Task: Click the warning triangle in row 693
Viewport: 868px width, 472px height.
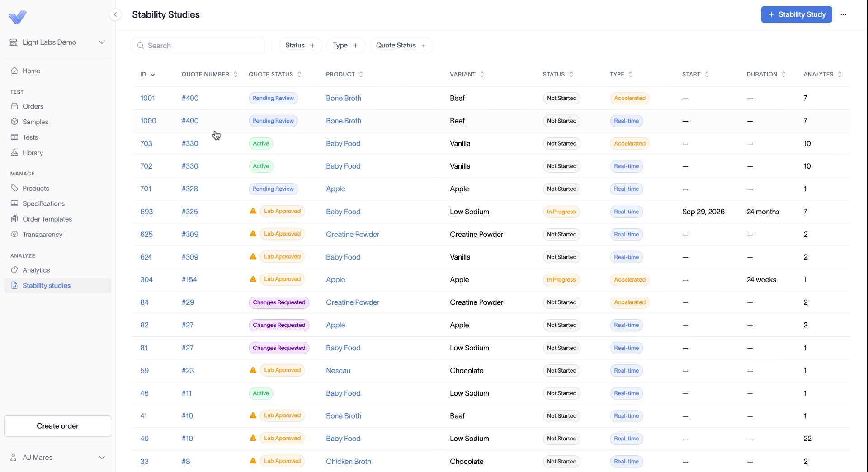Action: pyautogui.click(x=253, y=211)
